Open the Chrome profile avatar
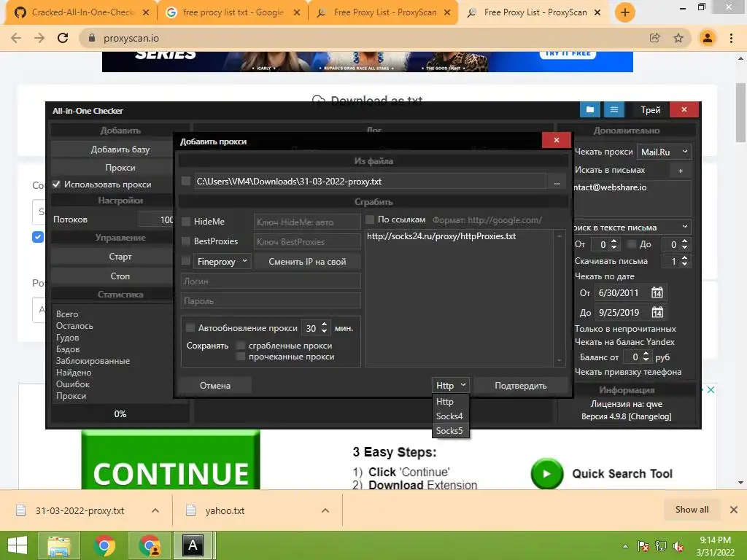 click(x=708, y=38)
